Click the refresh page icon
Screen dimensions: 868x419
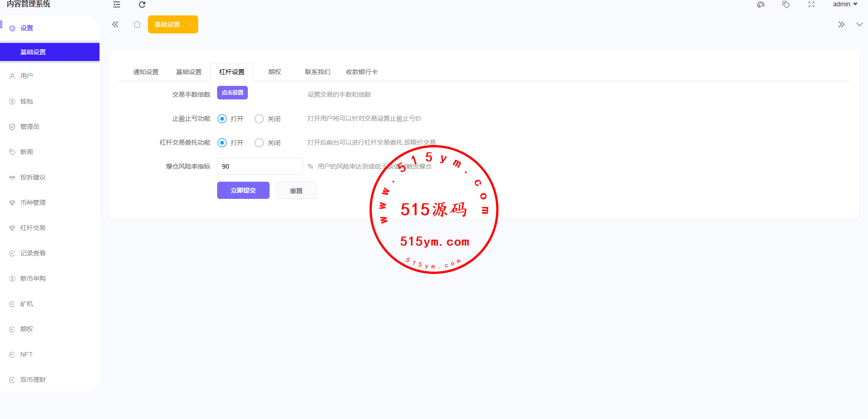click(142, 5)
